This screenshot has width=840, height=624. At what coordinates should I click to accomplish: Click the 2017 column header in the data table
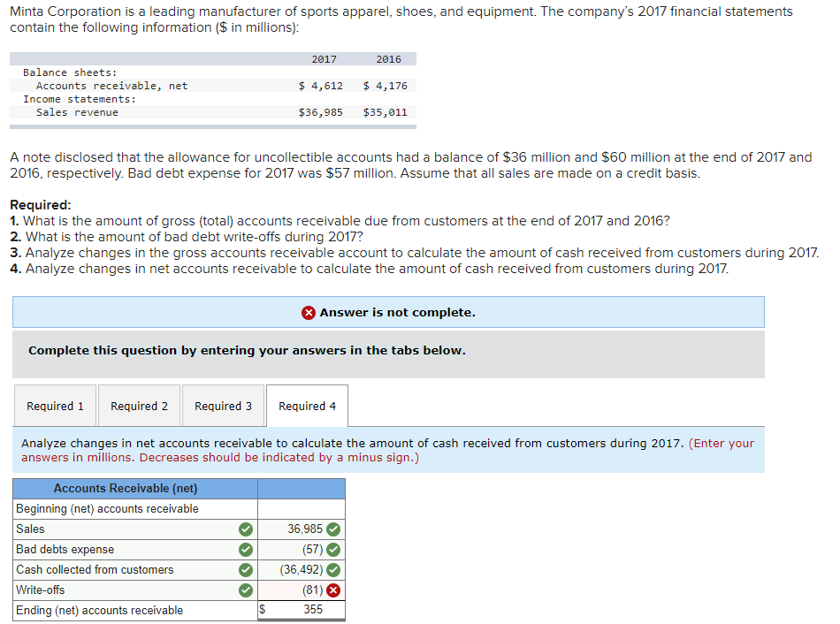point(325,59)
